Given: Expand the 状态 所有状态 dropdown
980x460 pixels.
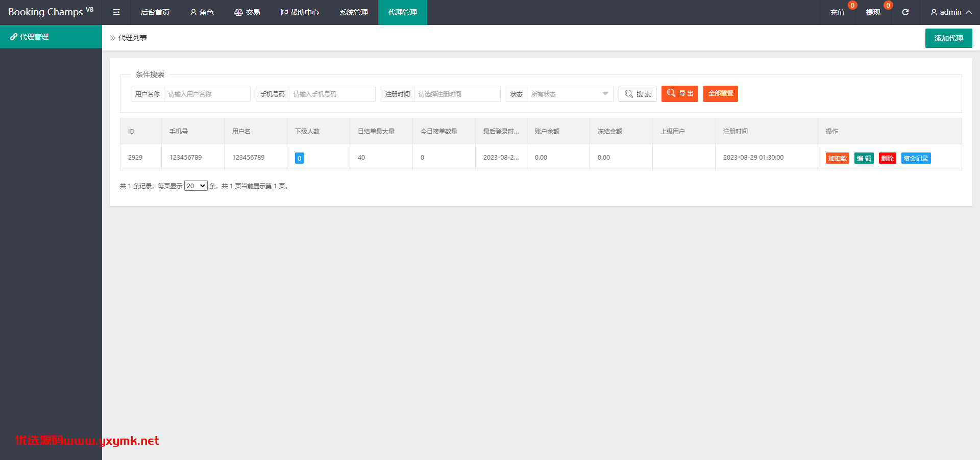Looking at the screenshot, I should click(570, 94).
